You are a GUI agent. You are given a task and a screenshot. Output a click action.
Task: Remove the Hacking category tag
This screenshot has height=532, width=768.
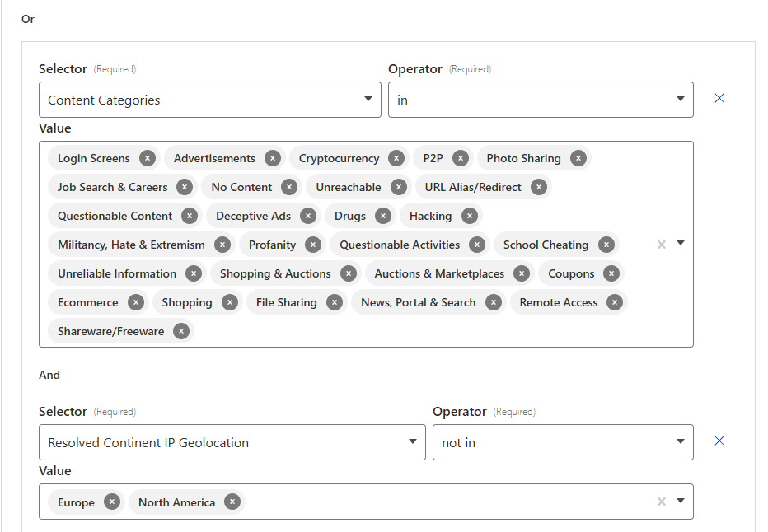[469, 216]
